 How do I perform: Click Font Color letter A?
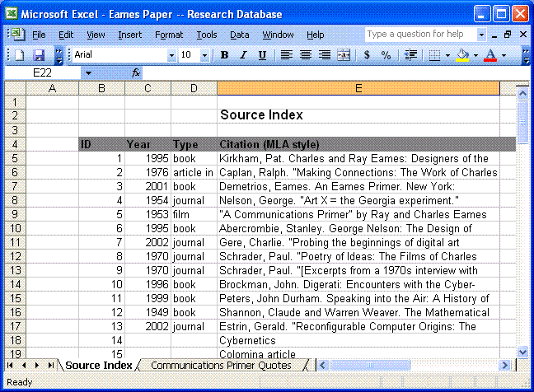coord(490,55)
